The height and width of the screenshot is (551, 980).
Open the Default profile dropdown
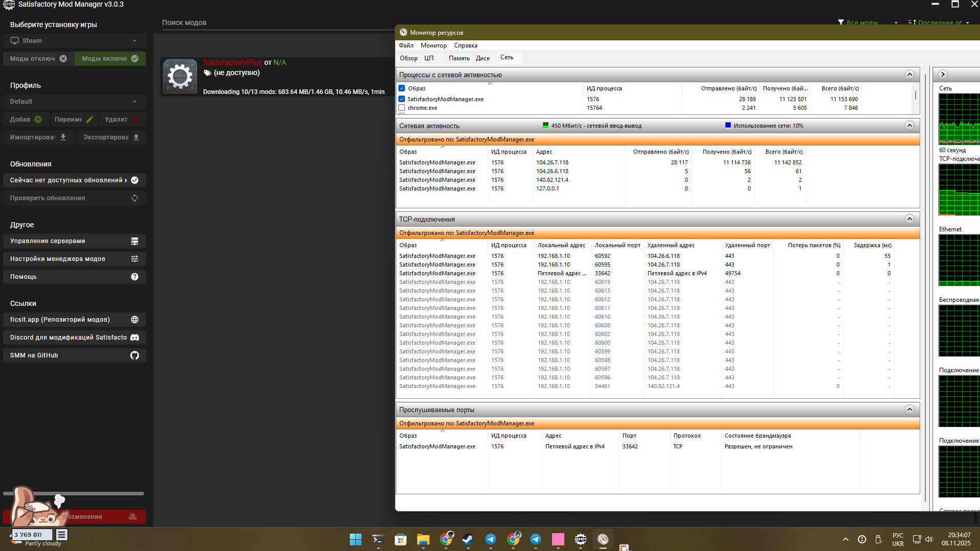(75, 102)
